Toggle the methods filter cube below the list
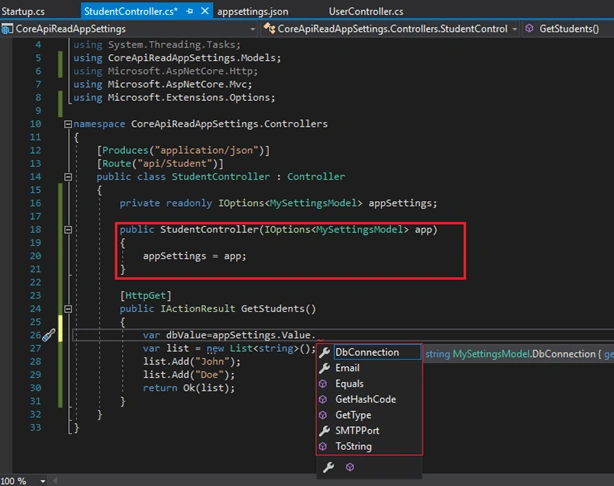Screen dimensions: 614x486 [x=350, y=467]
